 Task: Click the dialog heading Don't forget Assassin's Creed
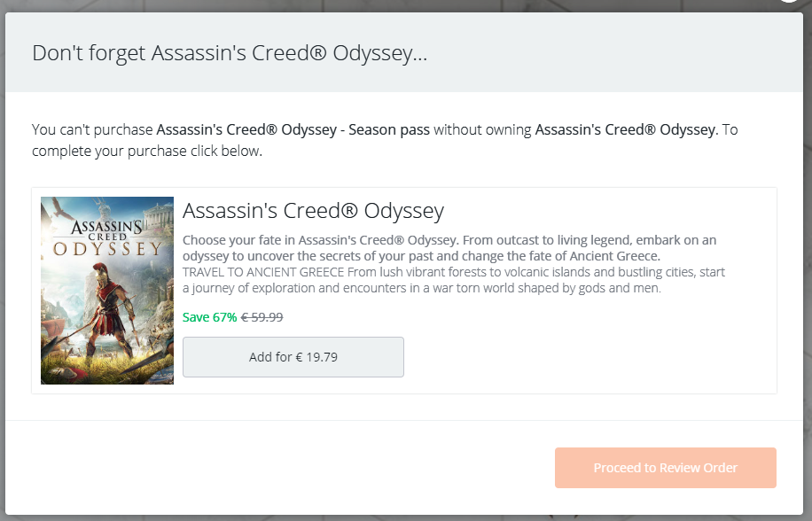tap(230, 53)
